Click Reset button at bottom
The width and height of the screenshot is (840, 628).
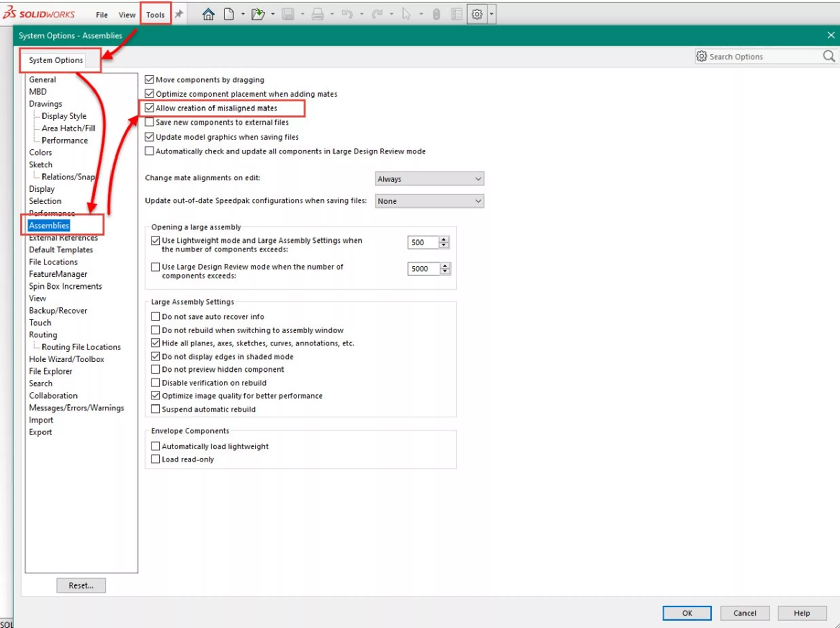[81, 585]
